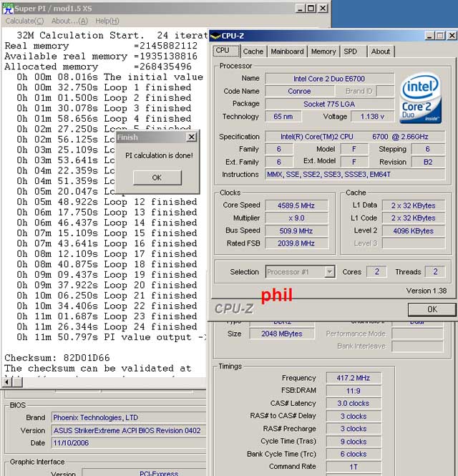Click the processor Name field Intel Core 2 Duo E6700
The height and width of the screenshot is (476, 458).
[329, 79]
